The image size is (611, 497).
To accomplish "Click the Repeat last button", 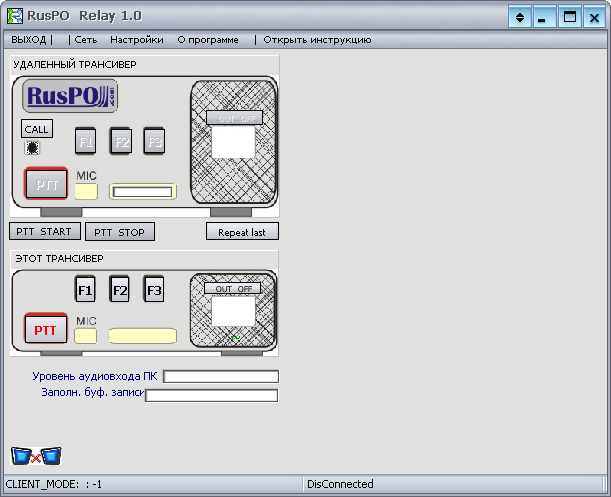I will pyautogui.click(x=242, y=232).
